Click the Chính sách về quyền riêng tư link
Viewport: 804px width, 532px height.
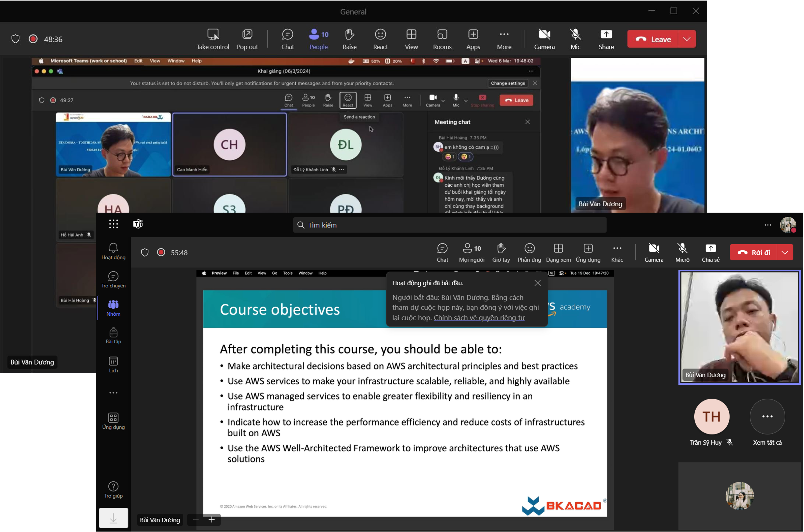479,318
